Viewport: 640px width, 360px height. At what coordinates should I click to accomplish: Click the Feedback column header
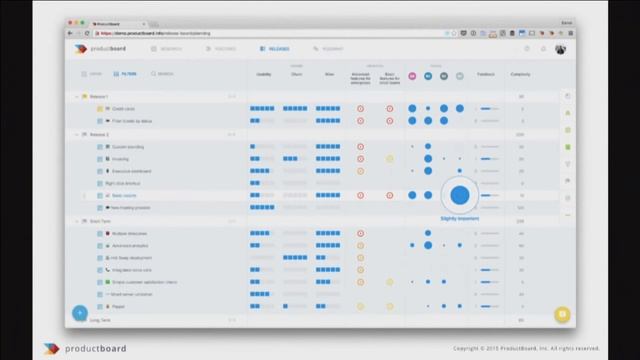point(486,74)
